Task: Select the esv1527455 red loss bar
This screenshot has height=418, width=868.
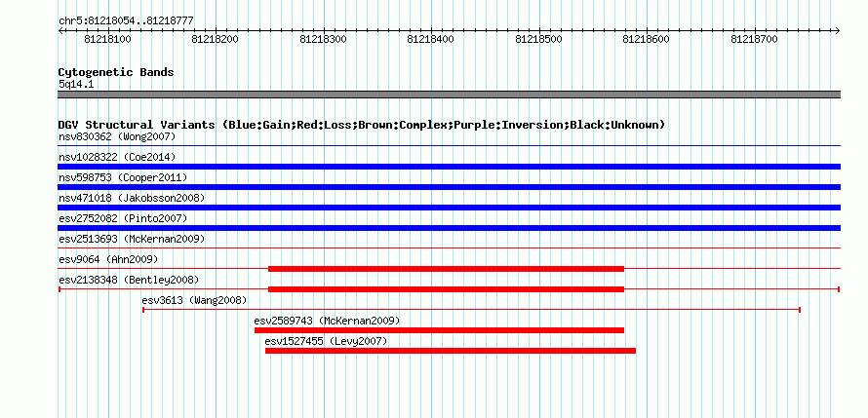Action: (450, 351)
